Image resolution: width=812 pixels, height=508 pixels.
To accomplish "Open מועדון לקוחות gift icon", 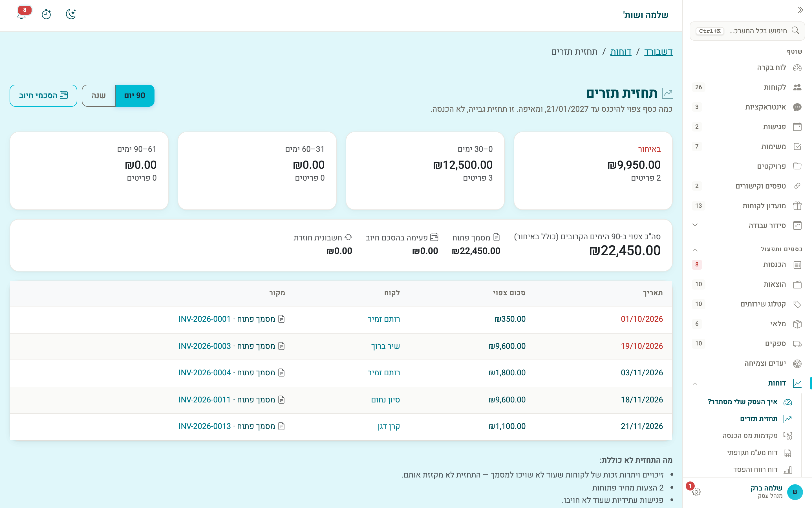I will coord(797,206).
